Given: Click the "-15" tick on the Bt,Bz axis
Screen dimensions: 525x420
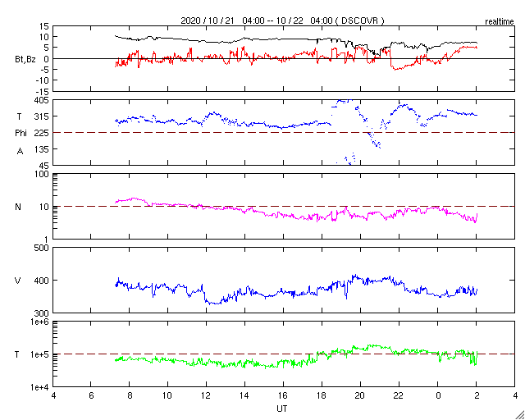Looking at the screenshot, I should [x=43, y=91].
